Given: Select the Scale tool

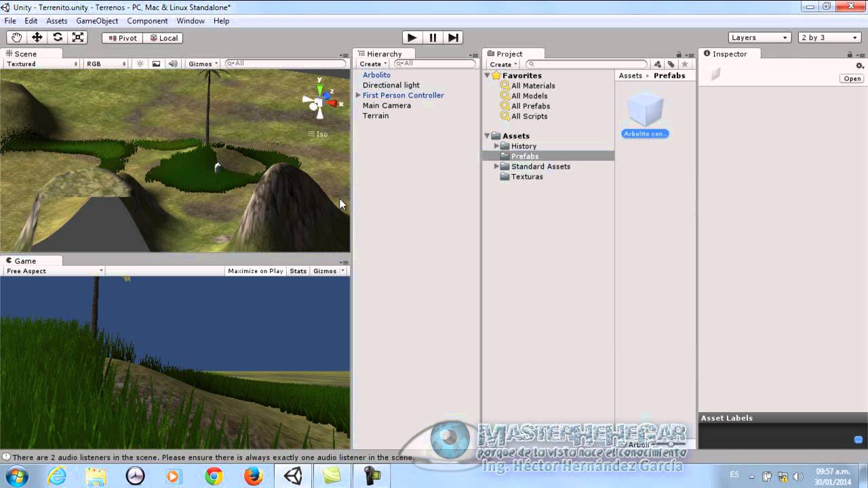Looking at the screenshot, I should [x=78, y=38].
